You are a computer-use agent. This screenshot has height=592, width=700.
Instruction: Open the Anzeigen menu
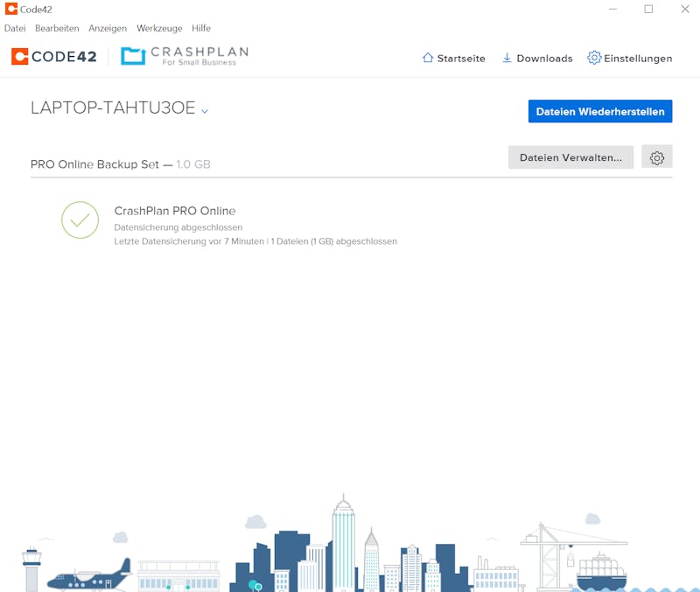pyautogui.click(x=108, y=28)
